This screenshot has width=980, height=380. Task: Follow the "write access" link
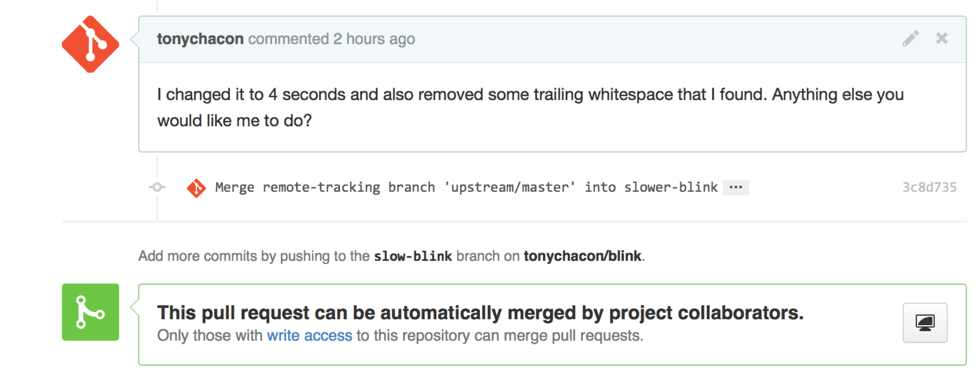pos(309,335)
